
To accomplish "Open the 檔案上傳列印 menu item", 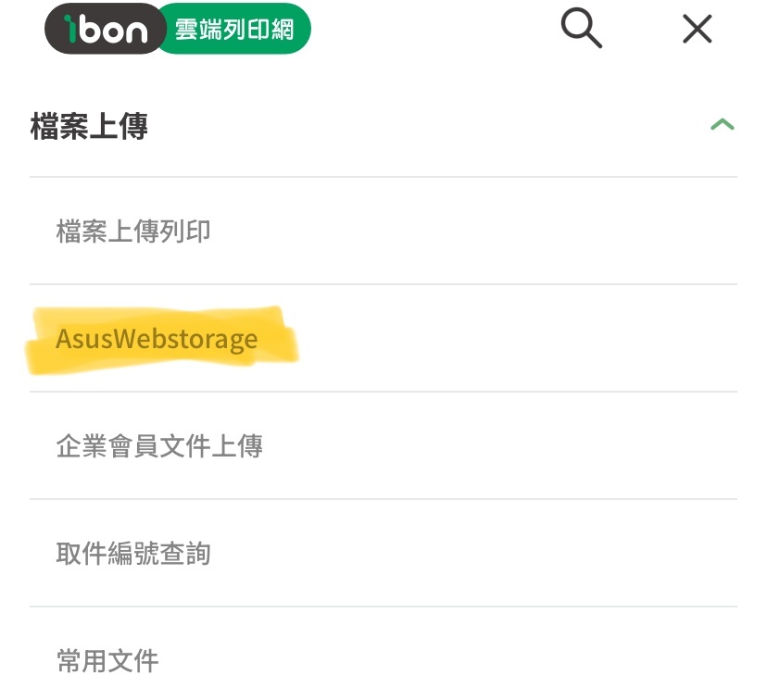I will [383, 231].
